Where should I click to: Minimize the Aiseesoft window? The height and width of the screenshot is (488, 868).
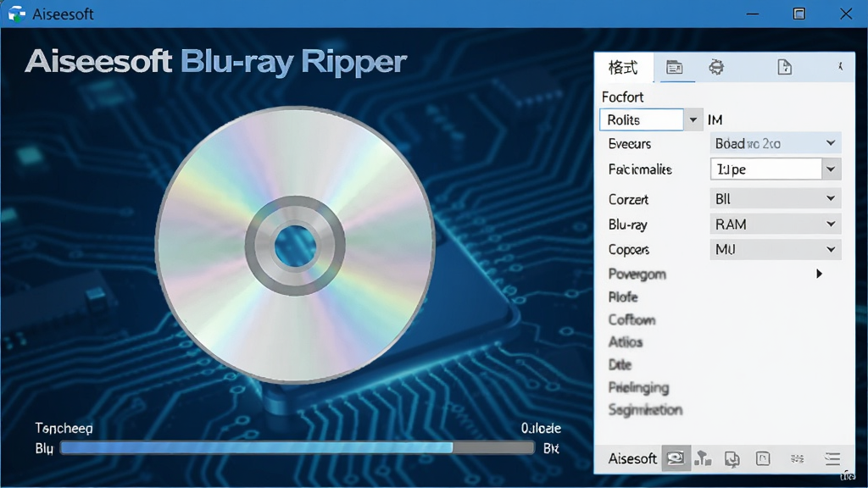(753, 14)
